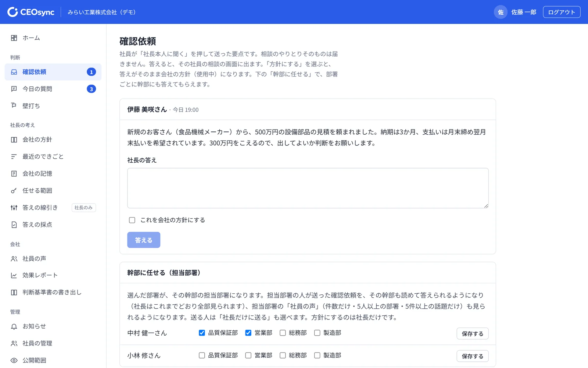
Task: Uncheck 営業部 for 中村 健一さん
Action: (248, 333)
